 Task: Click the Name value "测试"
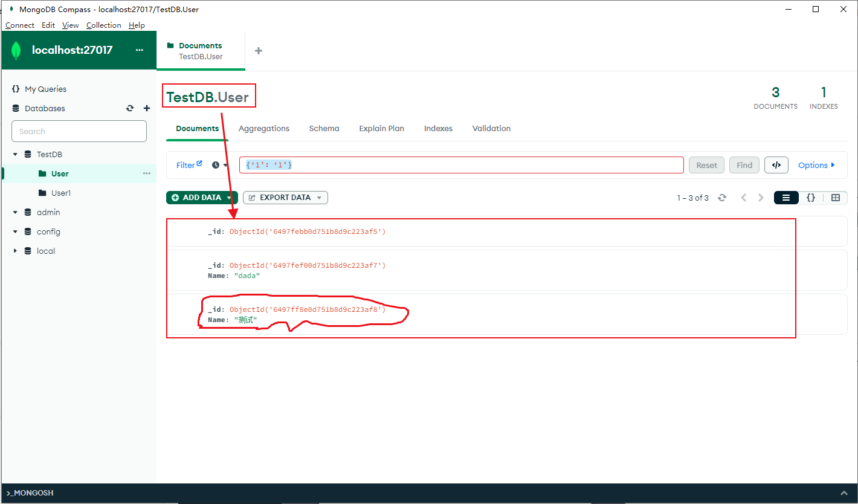246,320
